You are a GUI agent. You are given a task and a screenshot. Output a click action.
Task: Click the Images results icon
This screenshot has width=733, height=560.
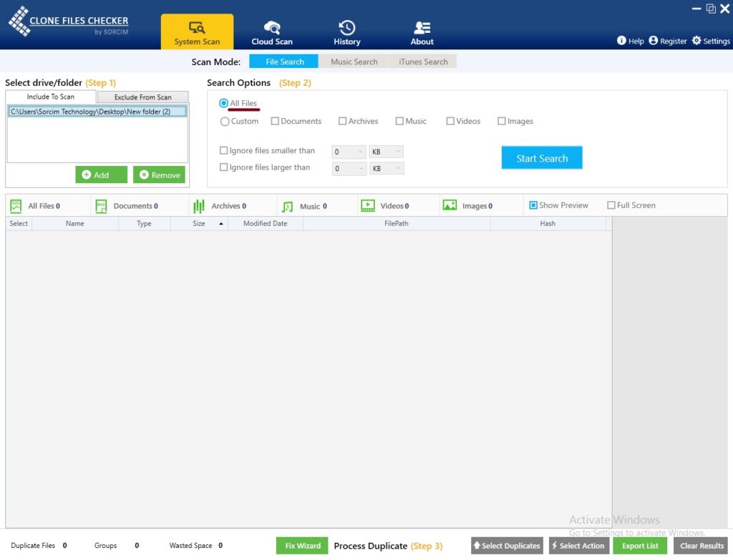(x=450, y=205)
